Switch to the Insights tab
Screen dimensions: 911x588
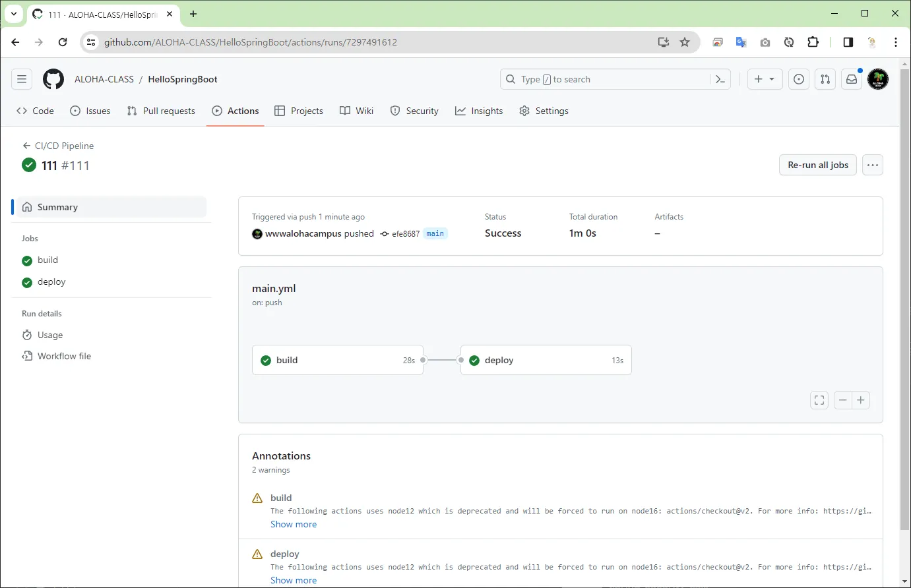pos(479,111)
